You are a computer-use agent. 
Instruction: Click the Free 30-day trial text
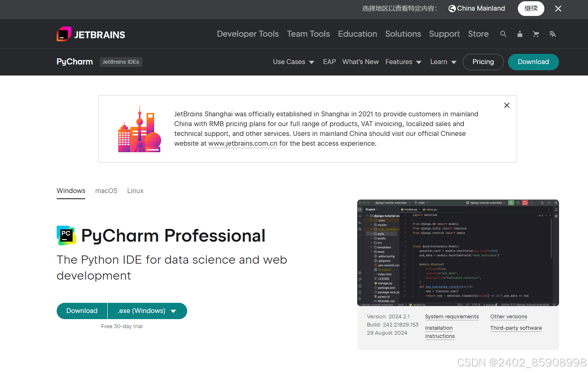click(x=122, y=326)
